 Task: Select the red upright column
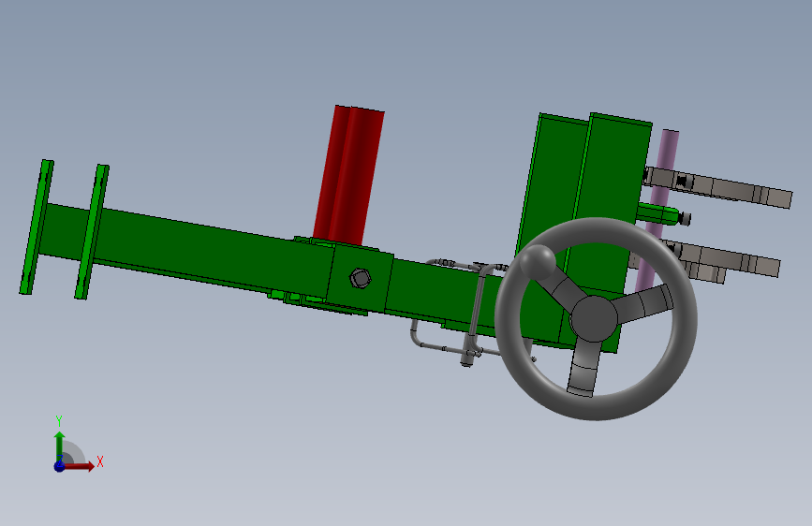click(348, 175)
